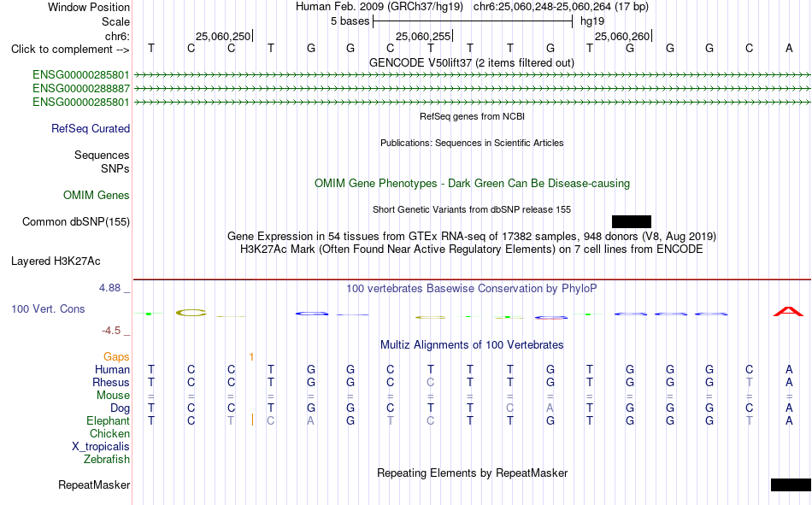Open the Common dbSNP(155) track label
Viewport: 812px width, 505px height.
(76, 221)
